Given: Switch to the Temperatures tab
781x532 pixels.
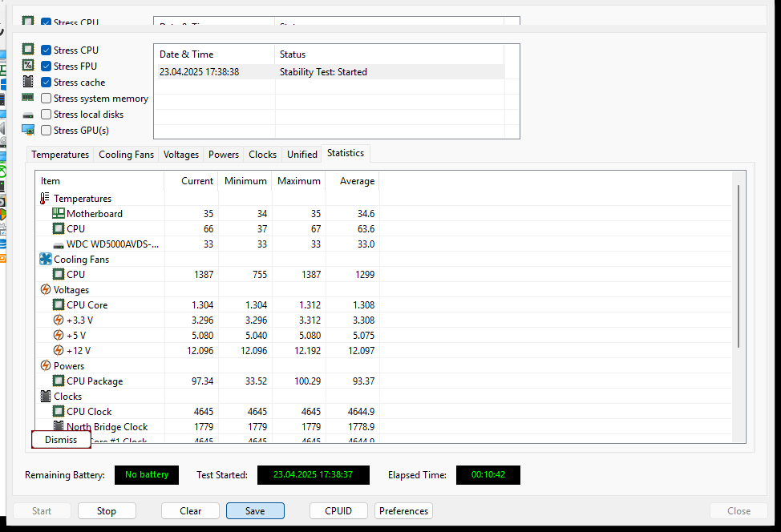Looking at the screenshot, I should click(60, 155).
